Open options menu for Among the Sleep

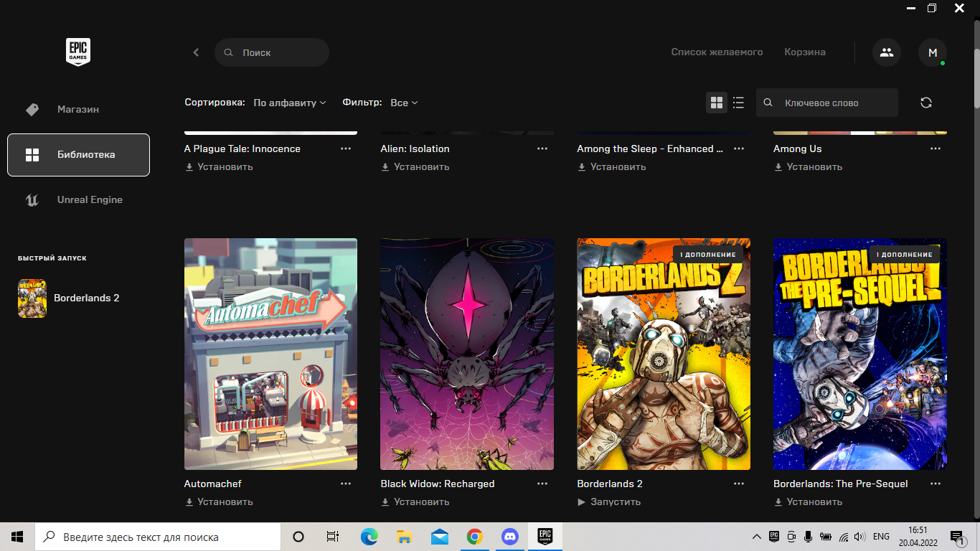pos(739,149)
